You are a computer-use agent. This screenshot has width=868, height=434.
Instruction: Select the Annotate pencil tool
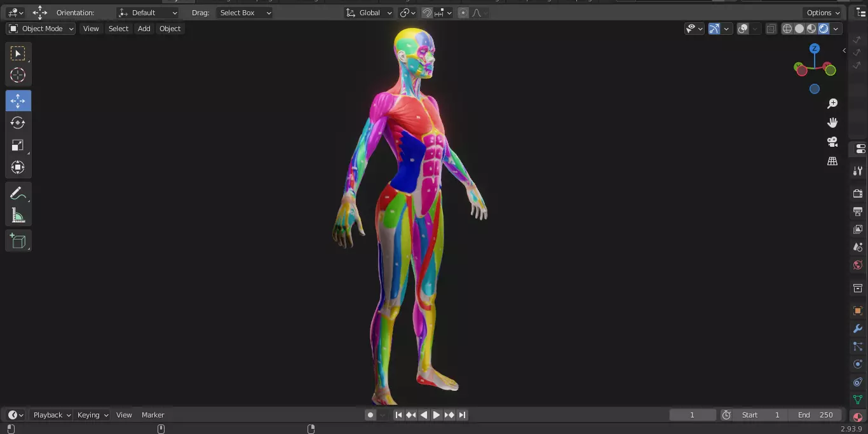18,194
